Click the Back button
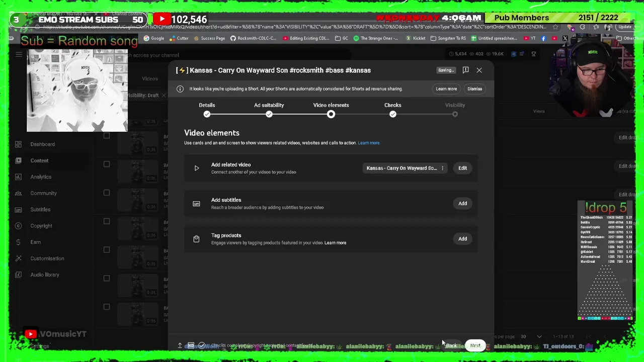This screenshot has height=362, width=644. click(451, 345)
